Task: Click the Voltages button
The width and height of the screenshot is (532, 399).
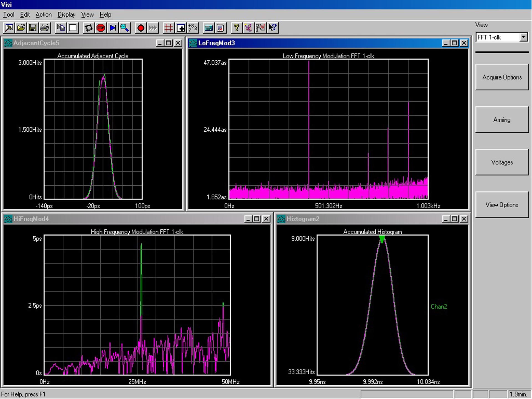Action: [502, 162]
